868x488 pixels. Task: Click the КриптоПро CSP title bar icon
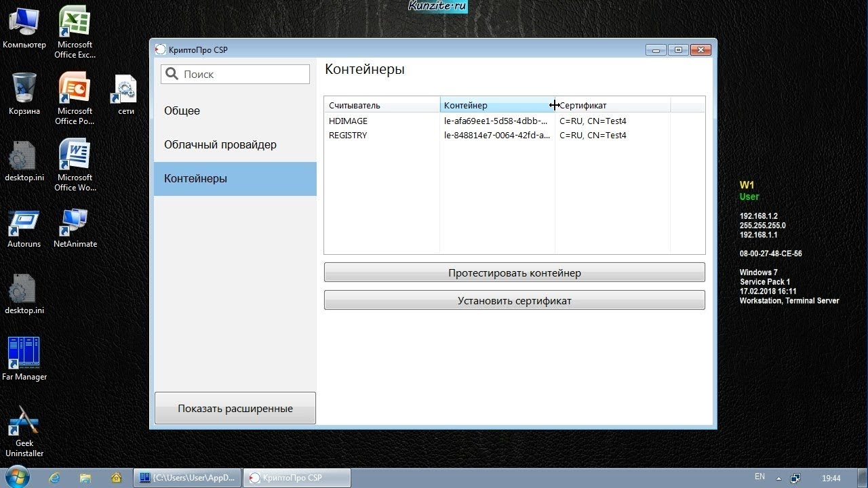160,49
